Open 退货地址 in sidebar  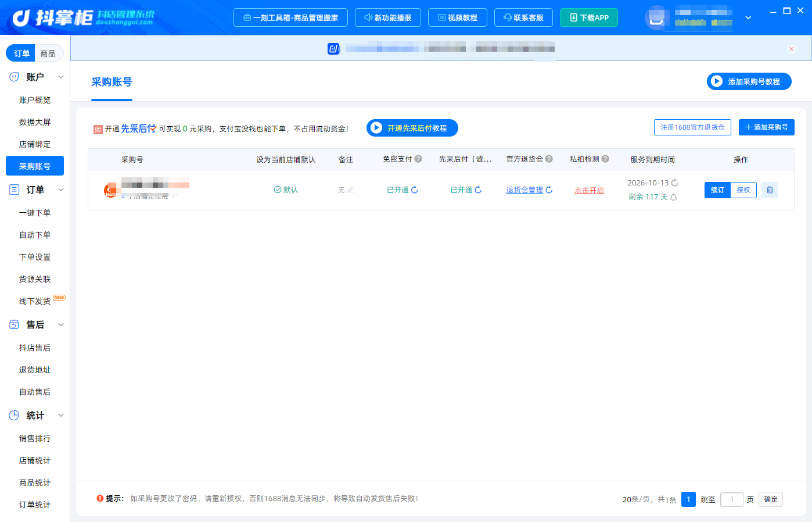point(35,370)
